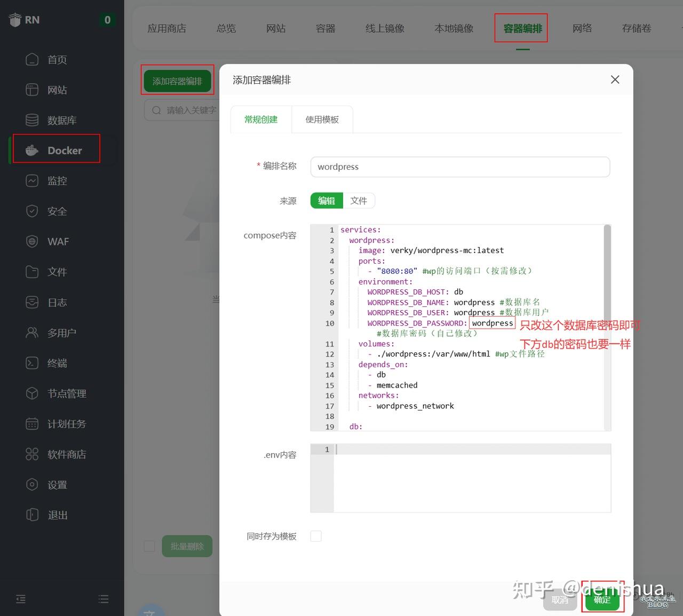Tick the checkbox beside 批量删除
683x616 pixels.
[x=149, y=546]
